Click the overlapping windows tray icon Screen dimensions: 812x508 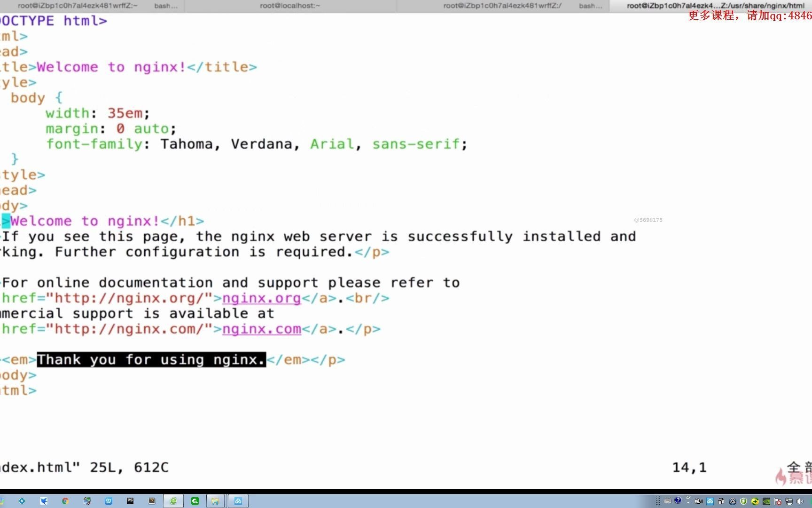[721, 501]
